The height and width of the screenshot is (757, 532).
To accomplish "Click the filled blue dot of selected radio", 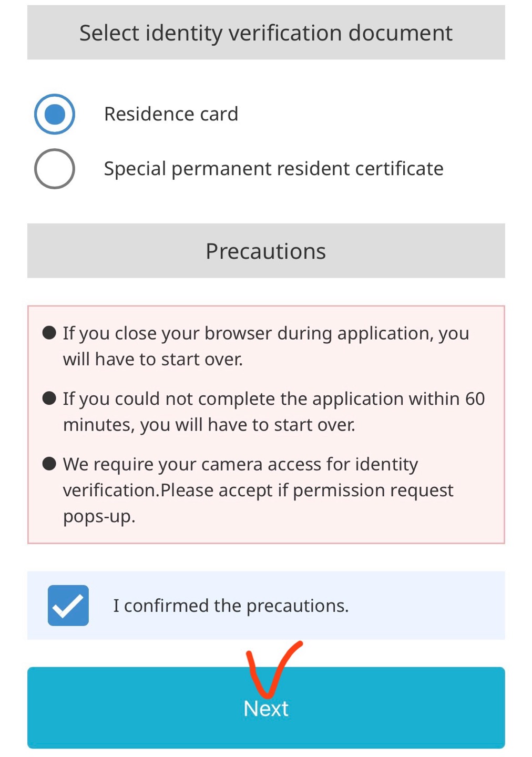I will click(x=55, y=114).
